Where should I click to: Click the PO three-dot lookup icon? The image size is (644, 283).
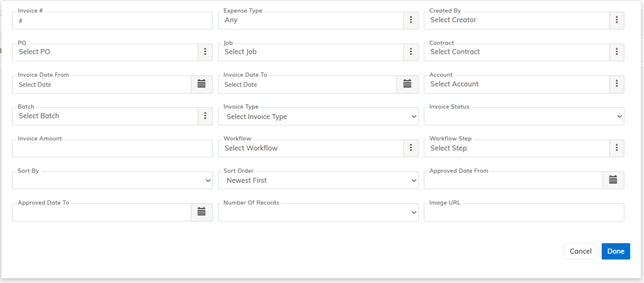205,52
